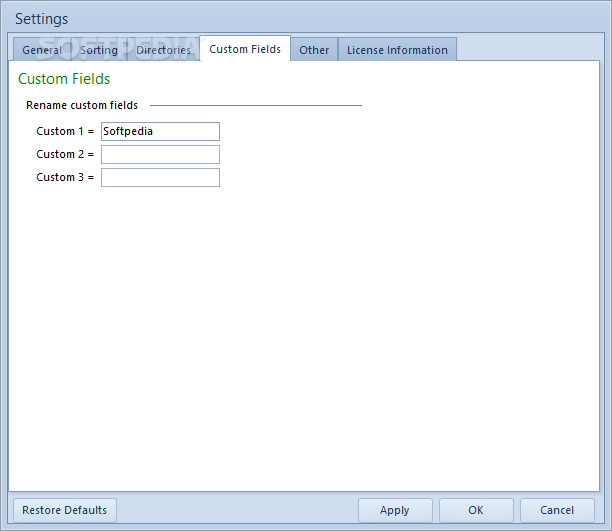Click the Settings dialog title
This screenshot has width=612, height=531.
click(42, 19)
